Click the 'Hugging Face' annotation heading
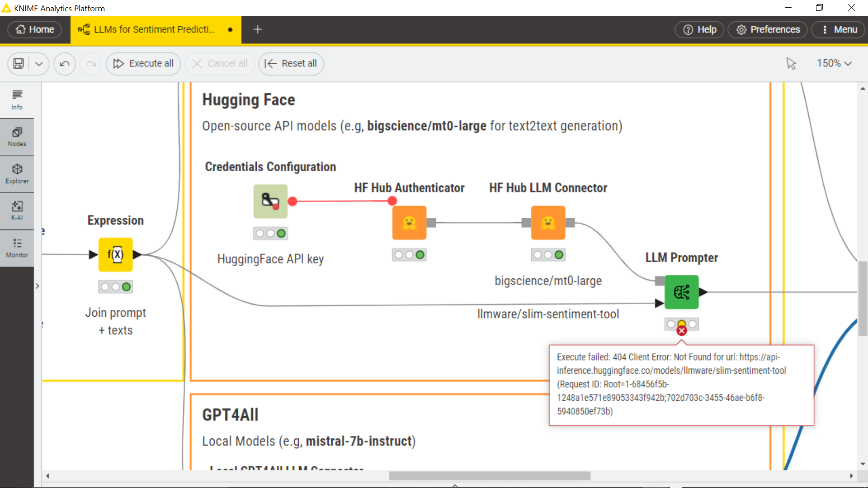Screen dimensions: 868x488 coord(249,100)
